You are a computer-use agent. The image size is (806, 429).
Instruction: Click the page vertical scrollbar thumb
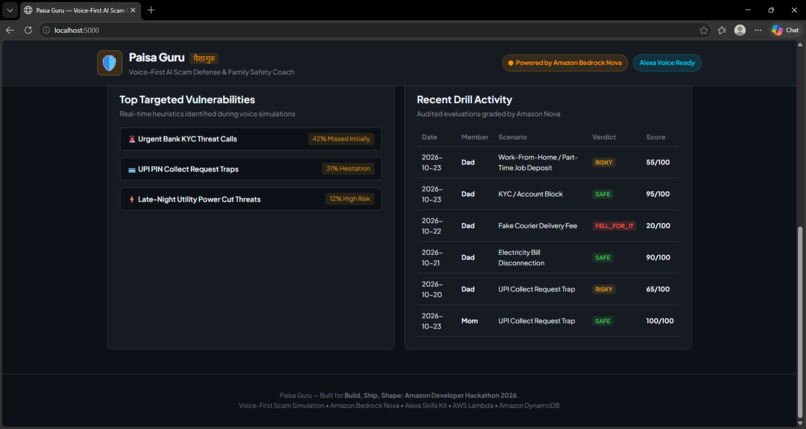800,323
